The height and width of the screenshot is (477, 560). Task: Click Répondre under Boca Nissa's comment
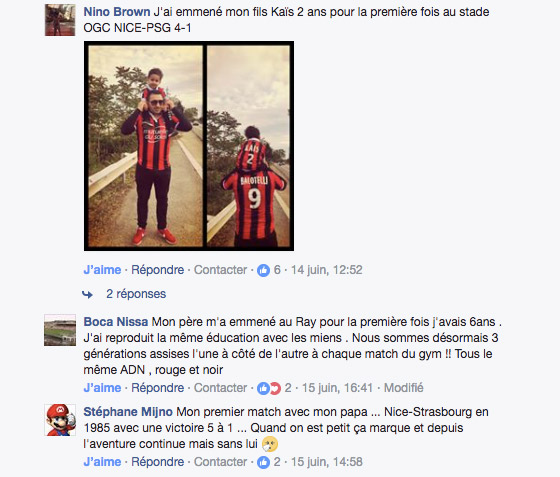[158, 388]
